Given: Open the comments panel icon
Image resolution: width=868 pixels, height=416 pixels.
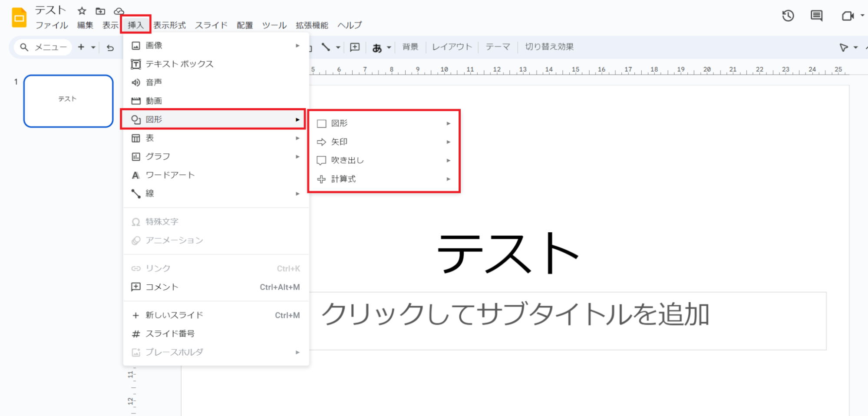Looking at the screenshot, I should click(x=816, y=16).
